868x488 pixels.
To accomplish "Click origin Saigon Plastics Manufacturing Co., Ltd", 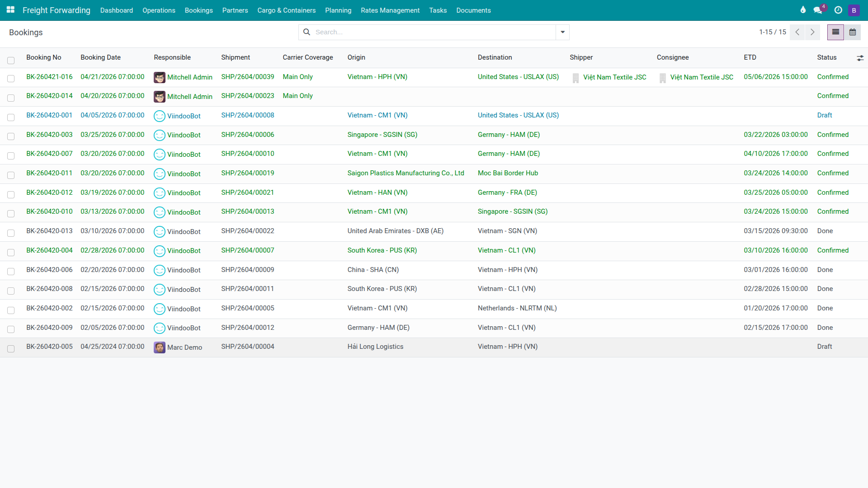I will click(406, 173).
